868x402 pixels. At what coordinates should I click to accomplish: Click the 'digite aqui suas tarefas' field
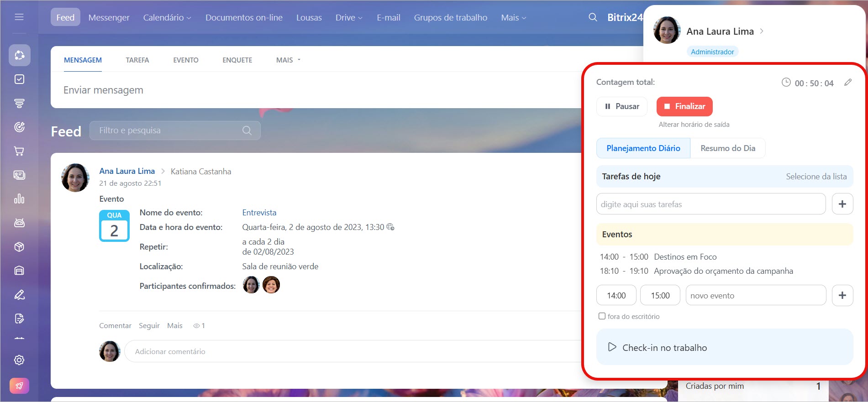(710, 204)
